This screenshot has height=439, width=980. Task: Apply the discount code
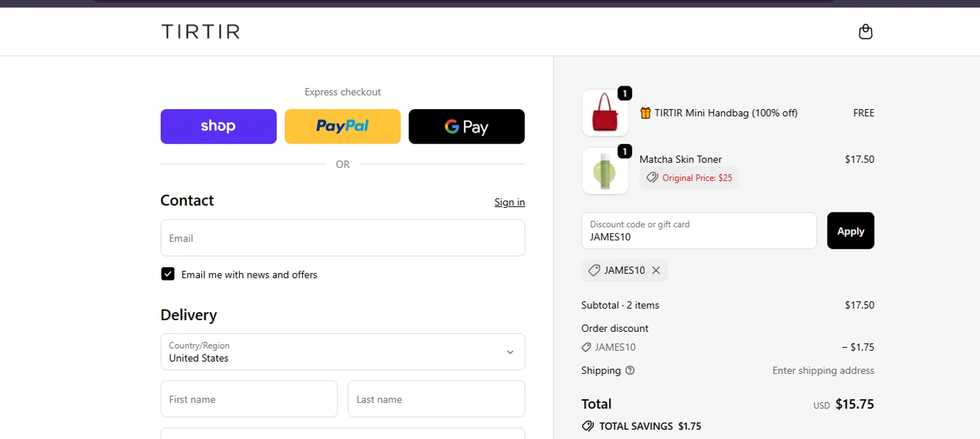tap(851, 231)
